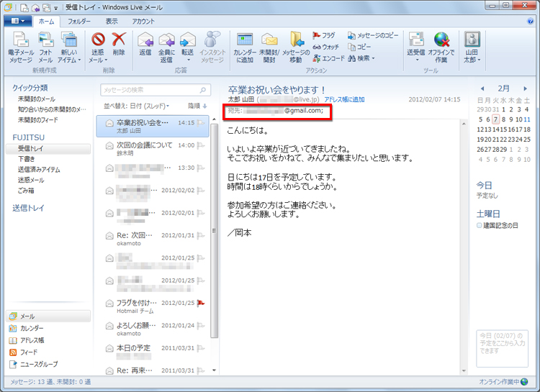Mark the message as 迷惑メール
This screenshot has width=540, height=392.
pyautogui.click(x=98, y=47)
